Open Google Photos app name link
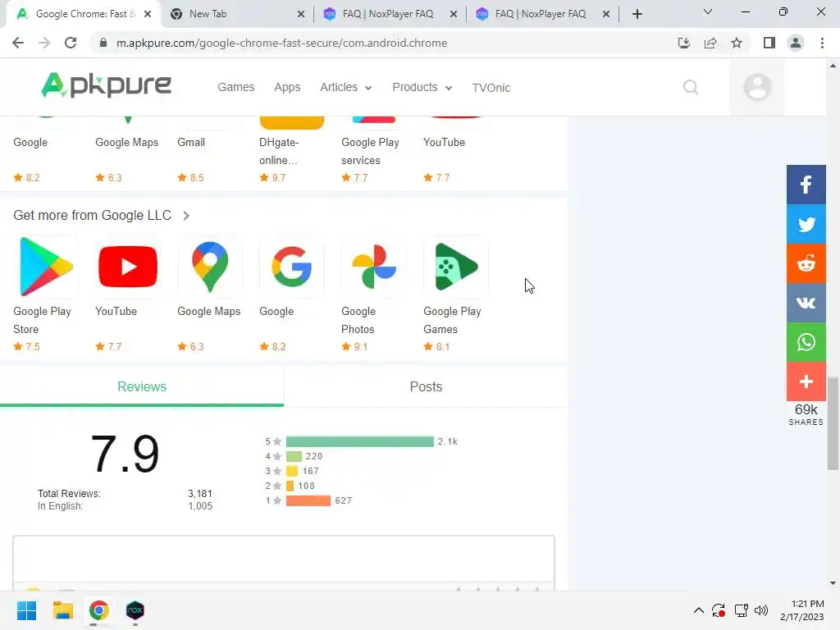Viewport: 840px width, 630px height. [358, 320]
